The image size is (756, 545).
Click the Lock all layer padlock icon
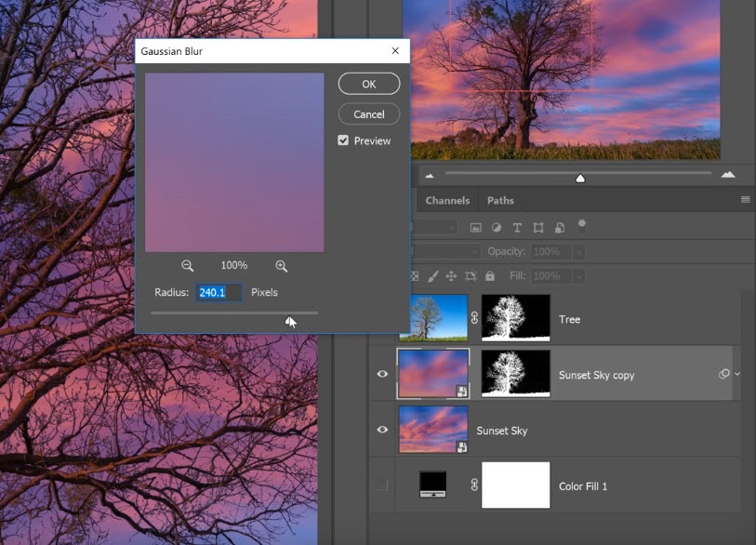[x=490, y=276]
